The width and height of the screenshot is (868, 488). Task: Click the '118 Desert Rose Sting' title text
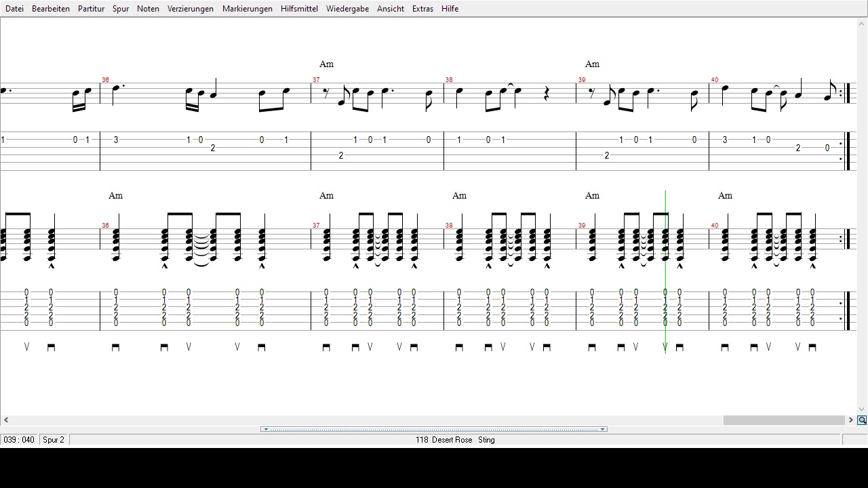pos(455,440)
